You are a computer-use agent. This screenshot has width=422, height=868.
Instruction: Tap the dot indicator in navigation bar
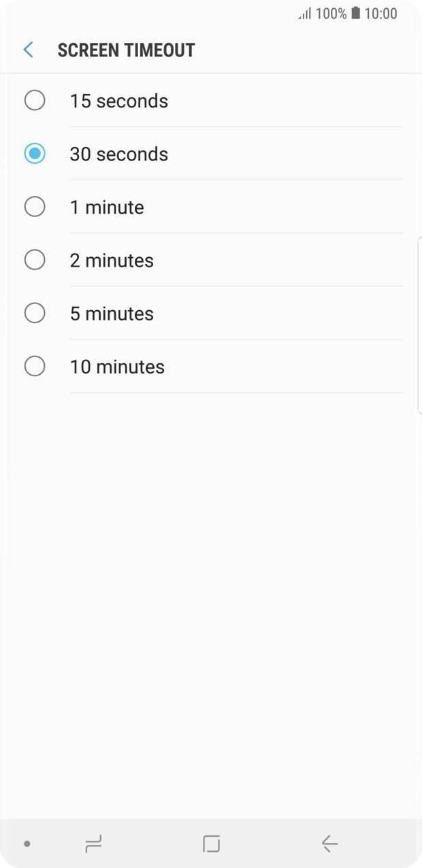27,844
